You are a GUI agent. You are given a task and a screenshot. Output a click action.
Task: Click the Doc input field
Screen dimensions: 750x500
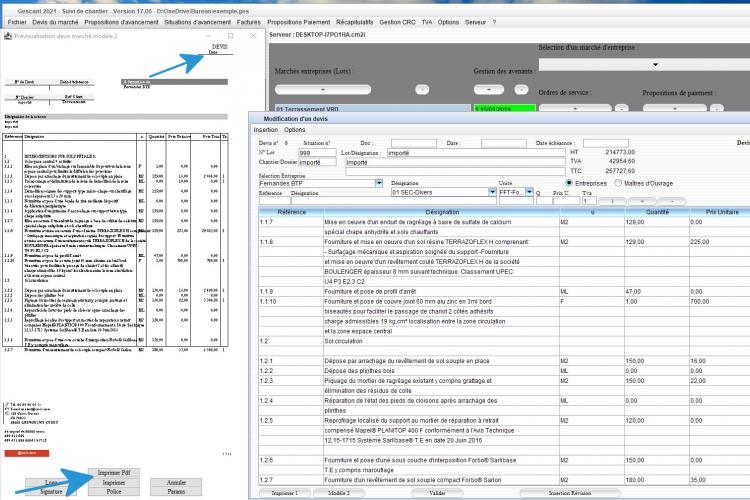coord(414,143)
